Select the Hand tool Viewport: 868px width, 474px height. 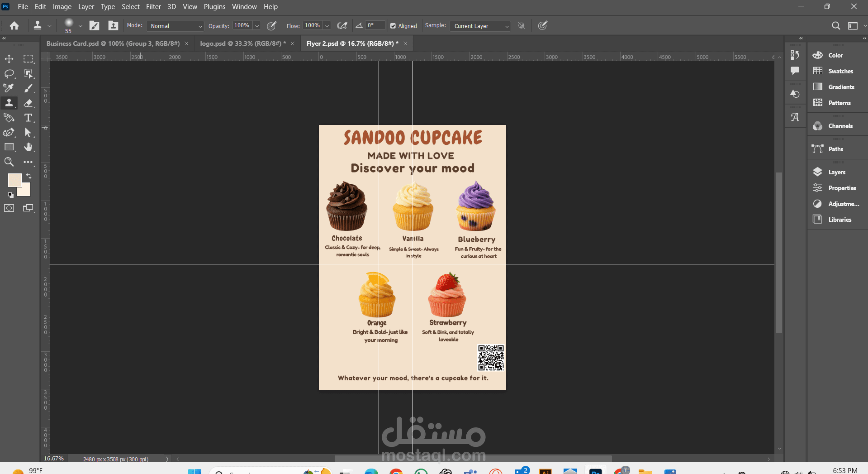tap(28, 147)
